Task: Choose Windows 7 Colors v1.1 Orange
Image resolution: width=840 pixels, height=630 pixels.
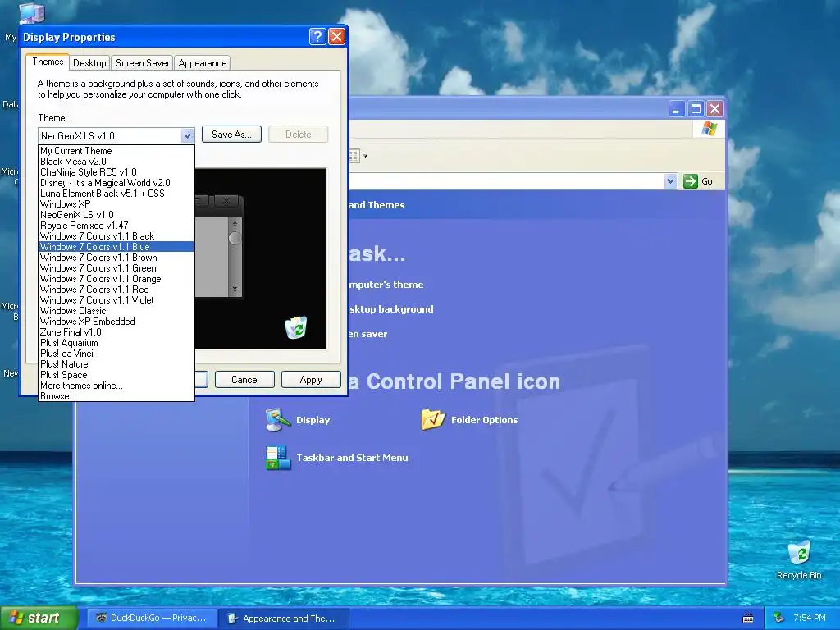Action: [116, 279]
